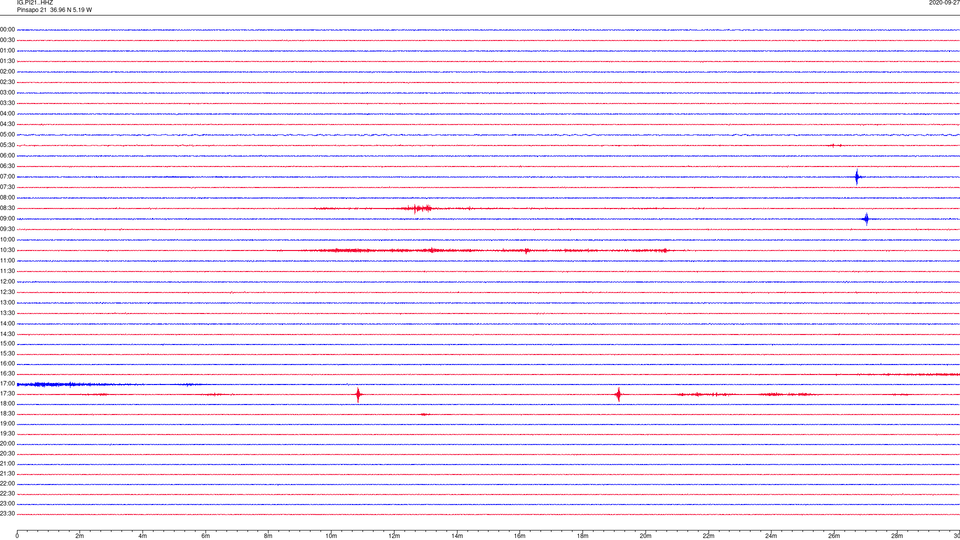The height and width of the screenshot is (540, 960).
Task: Click the small red blip on 18:30 trace
Action: tap(424, 414)
